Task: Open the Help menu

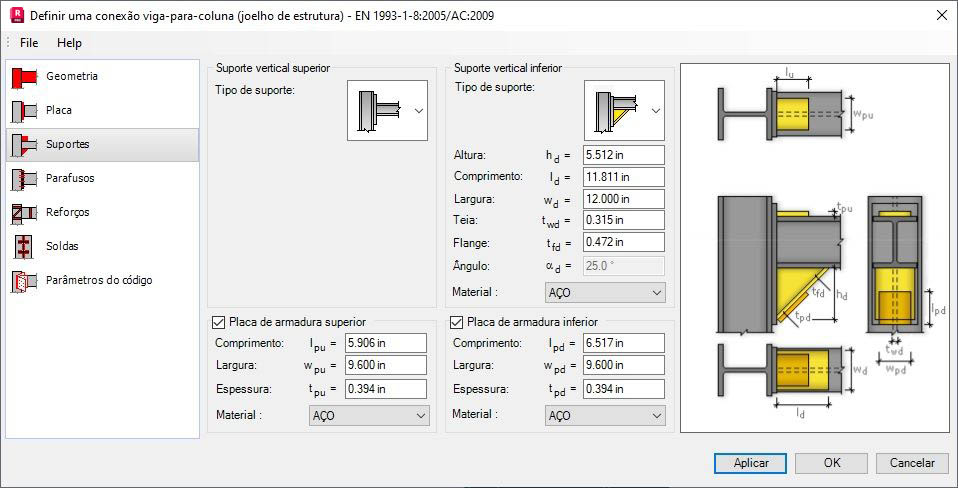Action: pyautogui.click(x=69, y=43)
